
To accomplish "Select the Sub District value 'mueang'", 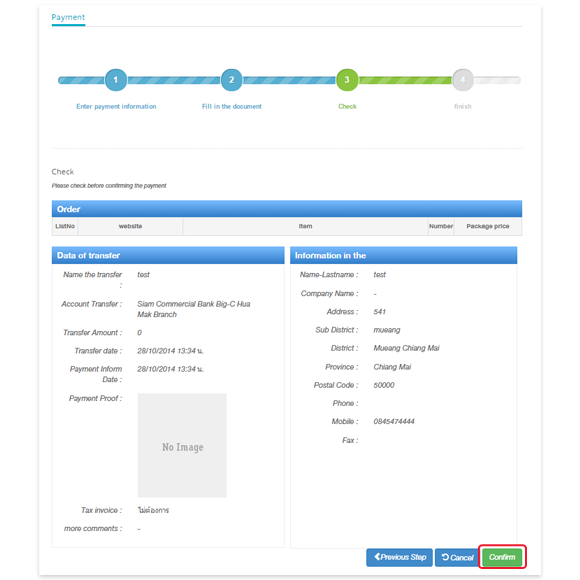I will click(x=387, y=330).
